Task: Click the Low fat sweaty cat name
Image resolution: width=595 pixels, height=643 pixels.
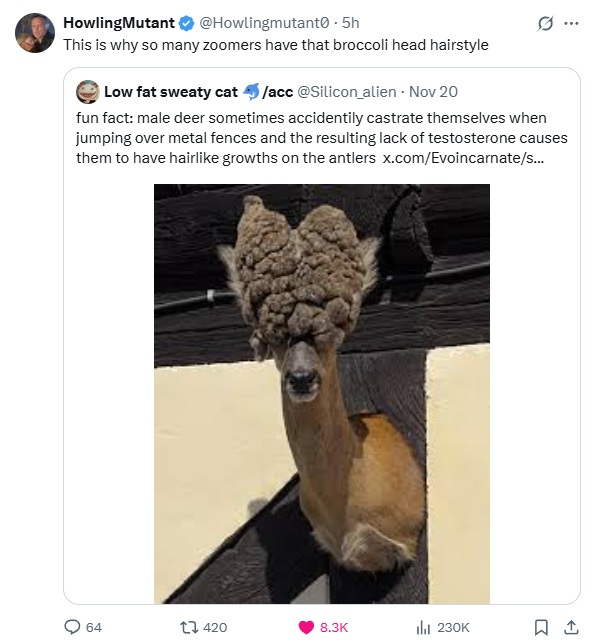Action: [171, 92]
